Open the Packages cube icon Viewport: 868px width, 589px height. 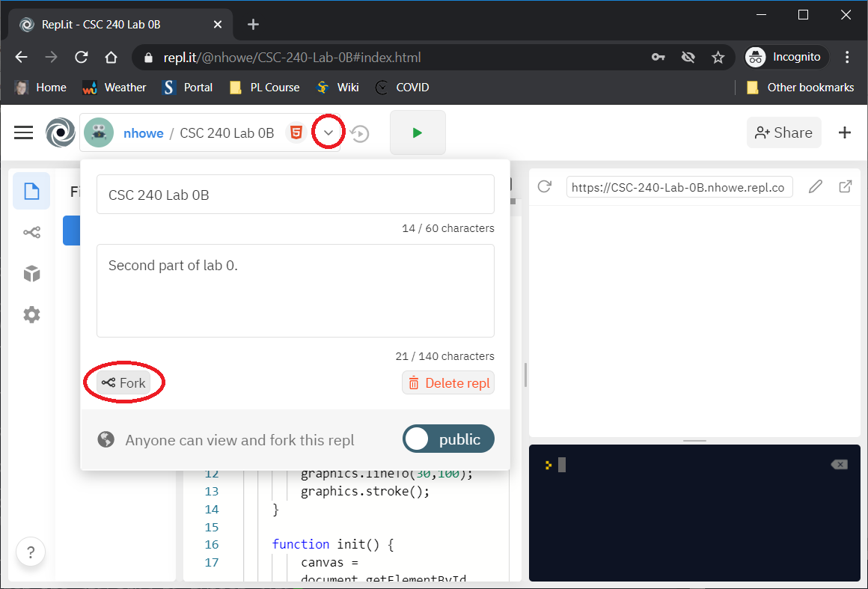[31, 273]
